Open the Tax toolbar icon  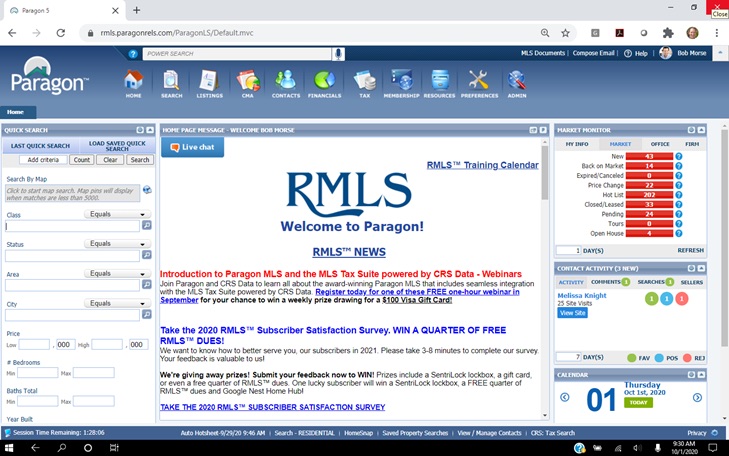click(364, 84)
